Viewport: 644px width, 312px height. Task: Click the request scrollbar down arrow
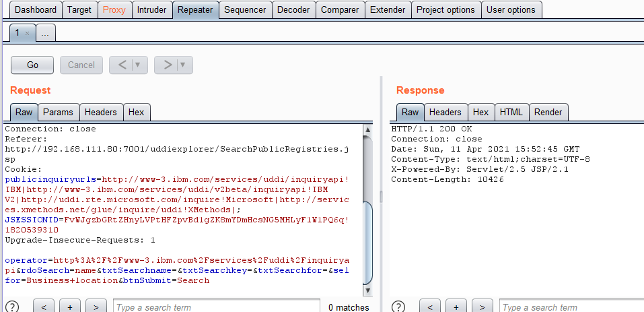(367, 290)
